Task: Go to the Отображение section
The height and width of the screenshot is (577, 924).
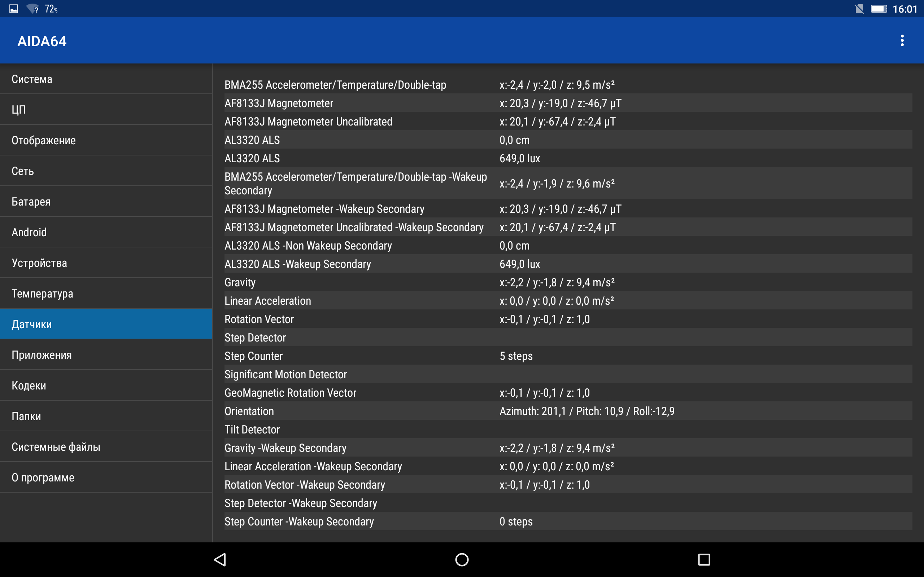Action: click(106, 140)
